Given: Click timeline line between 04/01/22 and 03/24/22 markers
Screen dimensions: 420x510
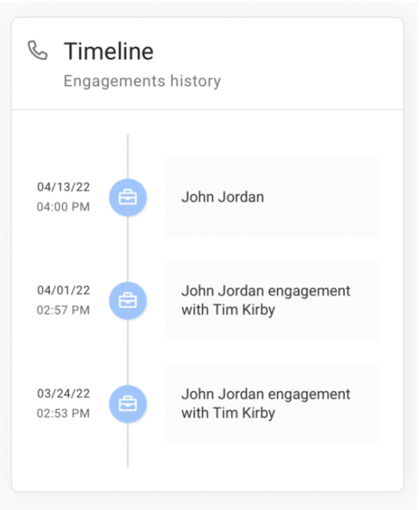Looking at the screenshot, I should 127,353.
